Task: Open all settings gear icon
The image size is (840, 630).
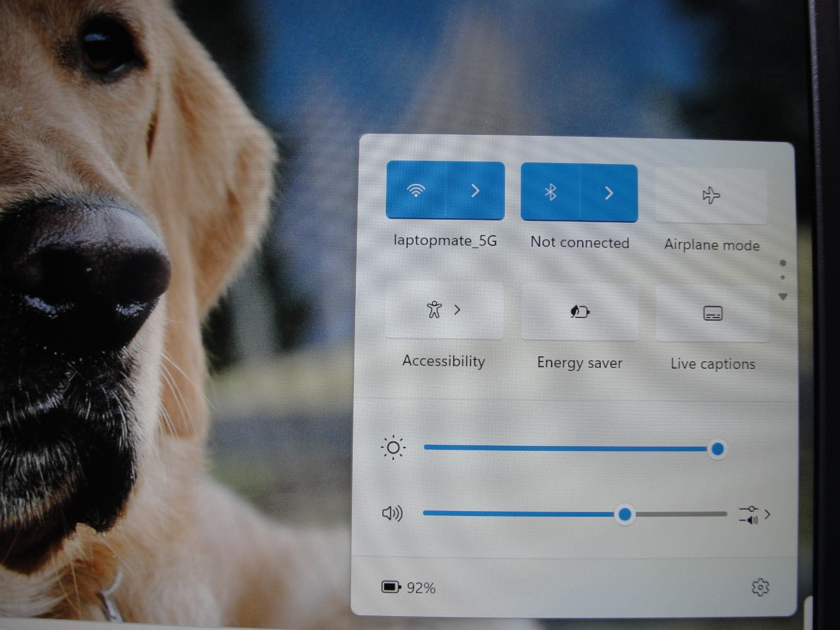Action: click(x=760, y=587)
